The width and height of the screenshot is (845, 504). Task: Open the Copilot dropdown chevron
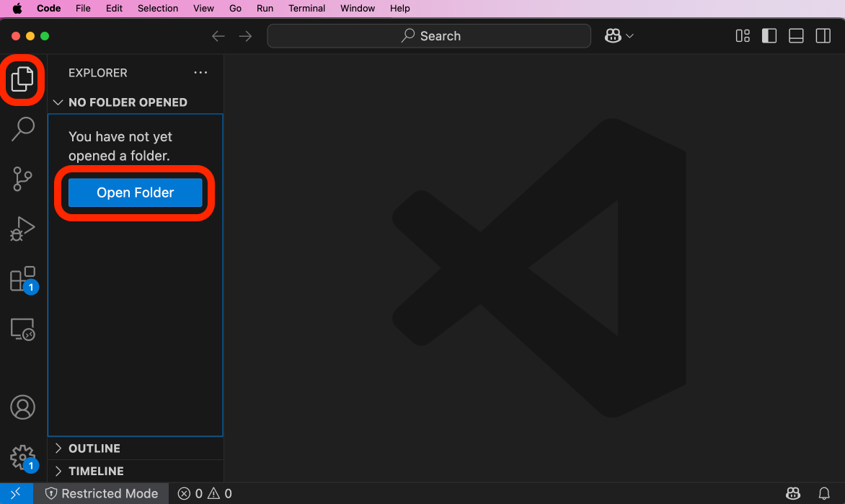click(x=629, y=36)
